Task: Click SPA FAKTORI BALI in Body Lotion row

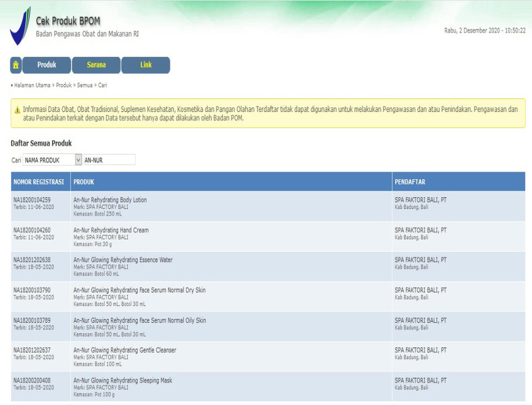Action: [x=421, y=200]
